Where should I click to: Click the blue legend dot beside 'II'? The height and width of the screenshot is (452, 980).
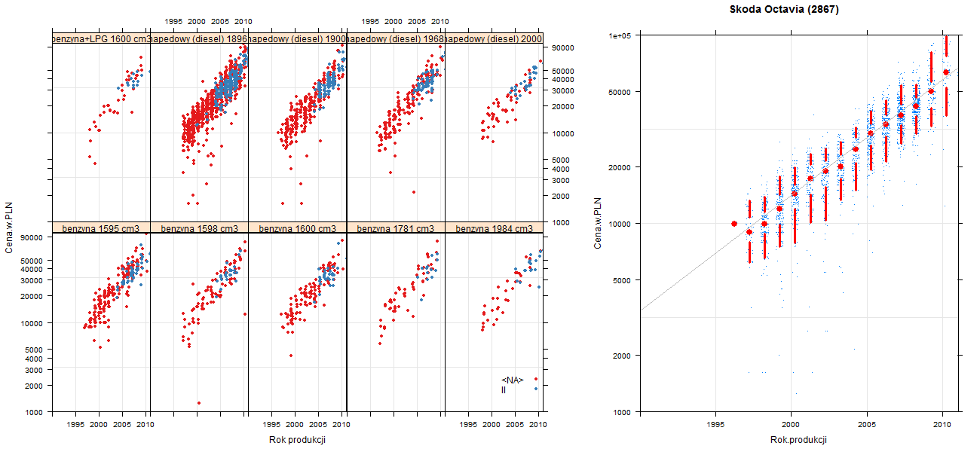pyautogui.click(x=535, y=388)
